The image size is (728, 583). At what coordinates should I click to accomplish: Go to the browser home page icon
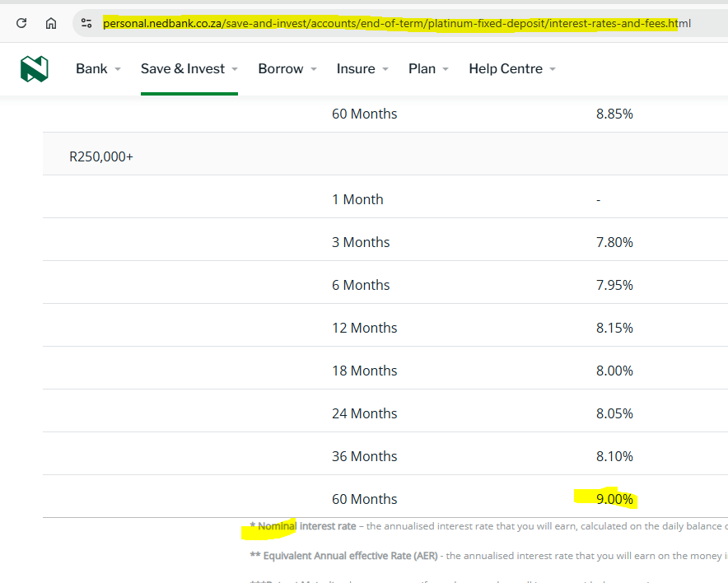pos(51,23)
